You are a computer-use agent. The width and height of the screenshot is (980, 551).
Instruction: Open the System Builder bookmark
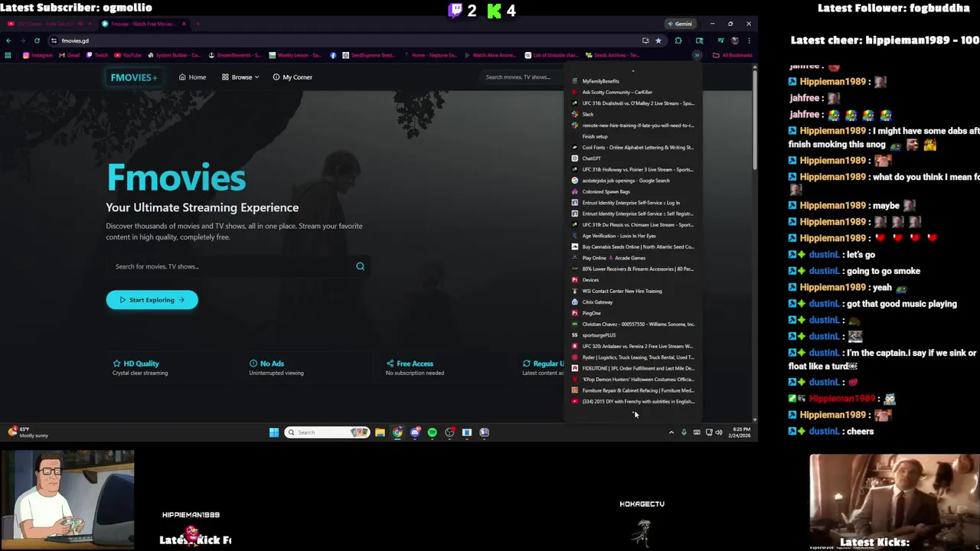pyautogui.click(x=174, y=55)
